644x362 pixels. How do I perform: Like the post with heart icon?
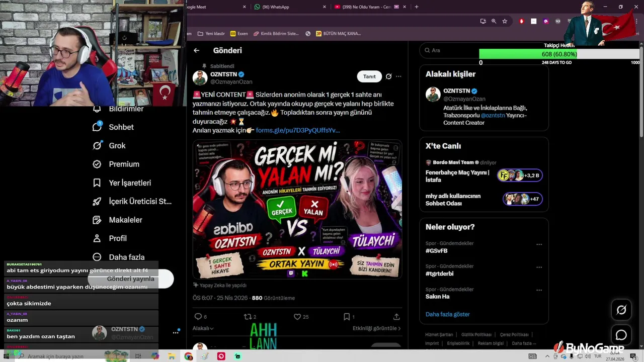coord(297,317)
